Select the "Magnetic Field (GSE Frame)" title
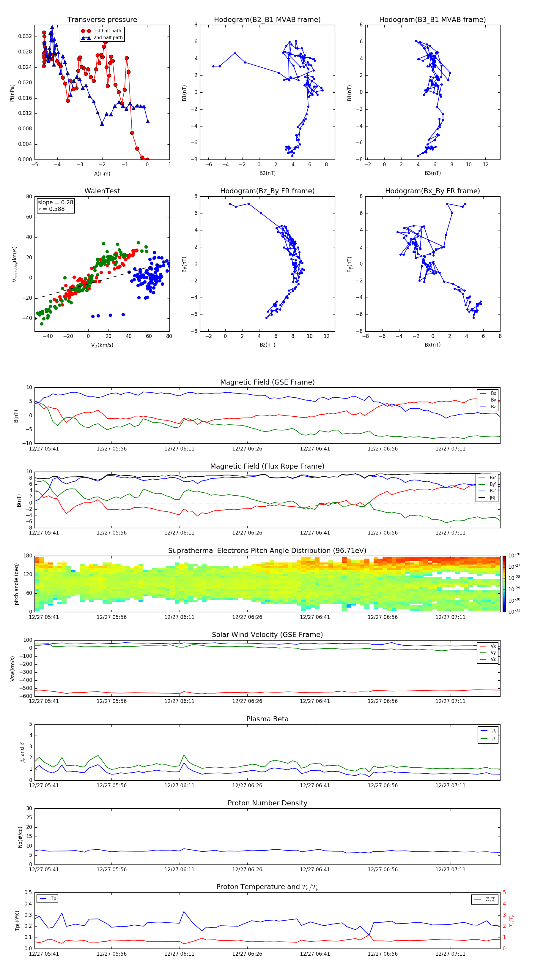 (x=267, y=382)
